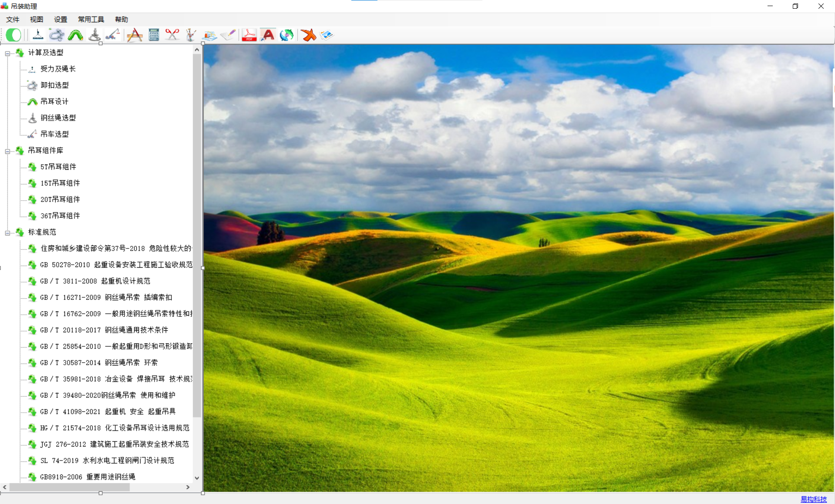Collapse the 计算及选型 tree node
The width and height of the screenshot is (835, 504).
pos(7,54)
